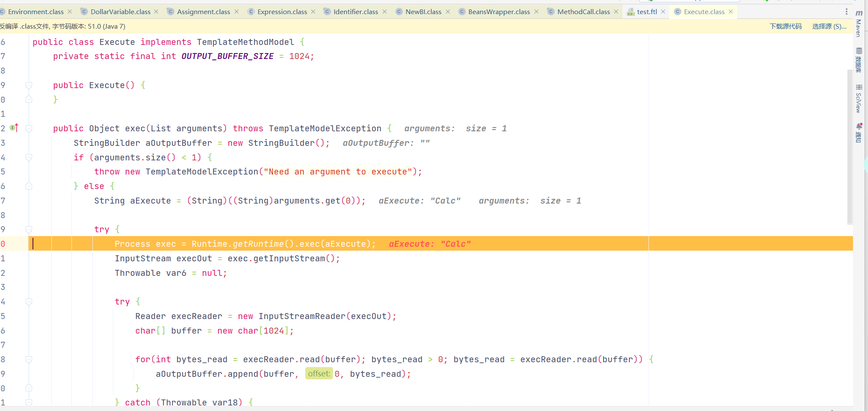
Task: Click the editor vertical scrollbar thumb
Action: pos(850,145)
